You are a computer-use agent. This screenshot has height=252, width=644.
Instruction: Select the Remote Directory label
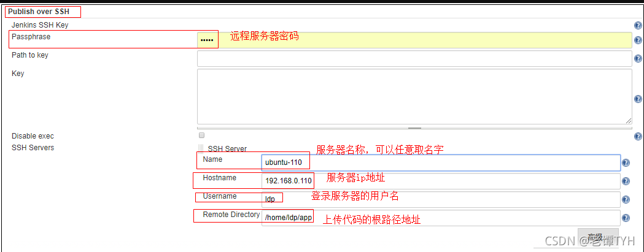coord(231,214)
